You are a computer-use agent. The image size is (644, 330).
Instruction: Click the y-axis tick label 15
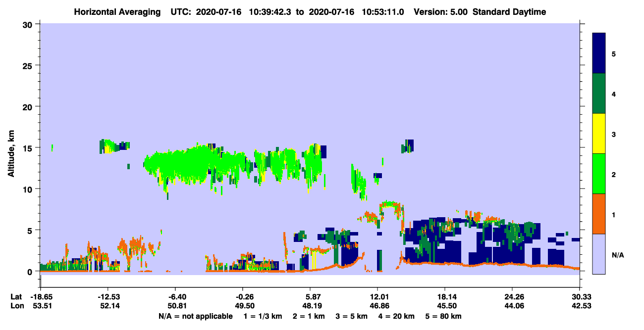pos(29,147)
